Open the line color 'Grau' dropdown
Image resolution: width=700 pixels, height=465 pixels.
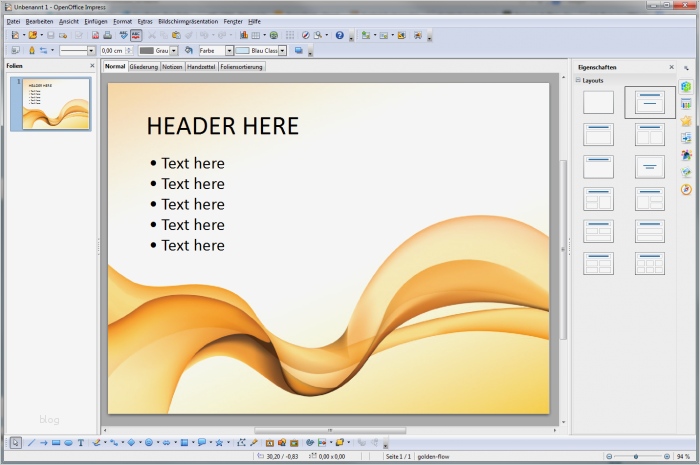coord(173,50)
